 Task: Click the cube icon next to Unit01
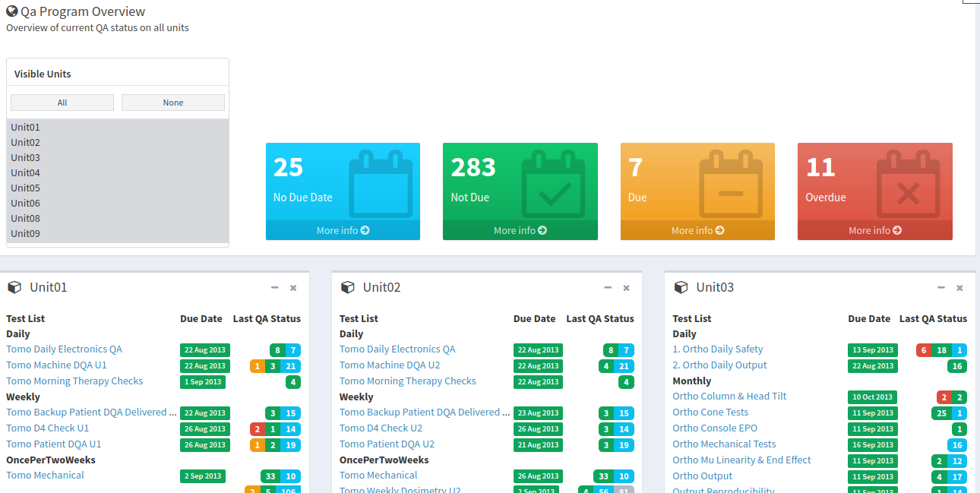(x=14, y=287)
